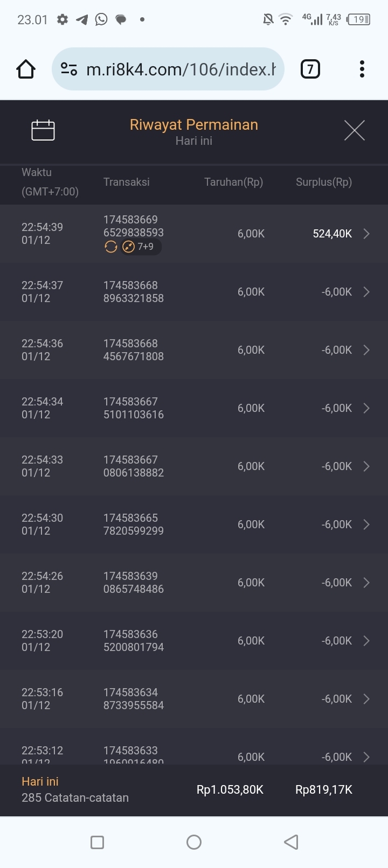Open the browser three-dot menu

[362, 69]
